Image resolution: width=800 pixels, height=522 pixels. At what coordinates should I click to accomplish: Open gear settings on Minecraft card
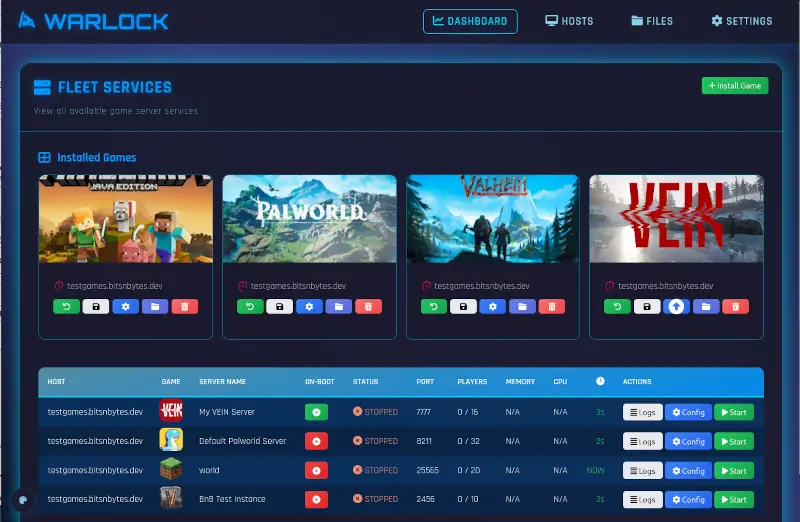click(x=126, y=307)
